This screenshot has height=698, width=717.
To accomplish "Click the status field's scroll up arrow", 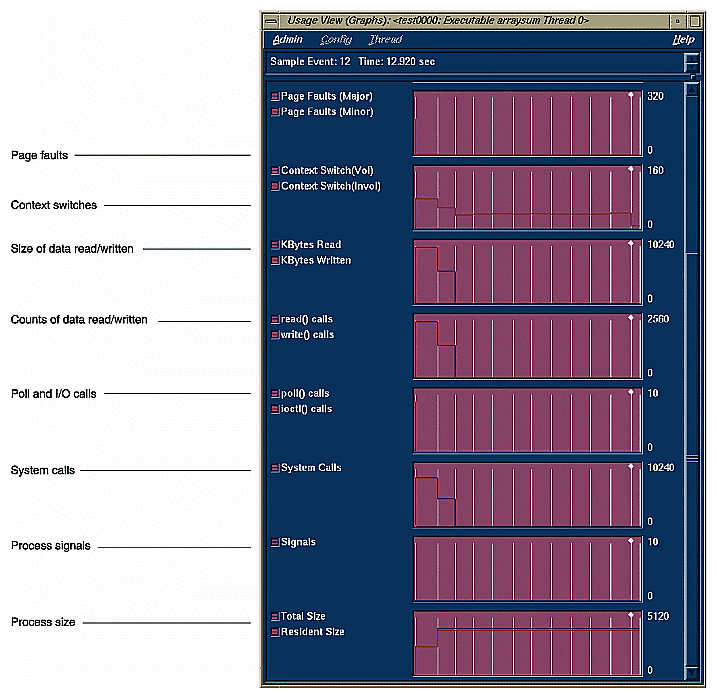I will tap(691, 58).
